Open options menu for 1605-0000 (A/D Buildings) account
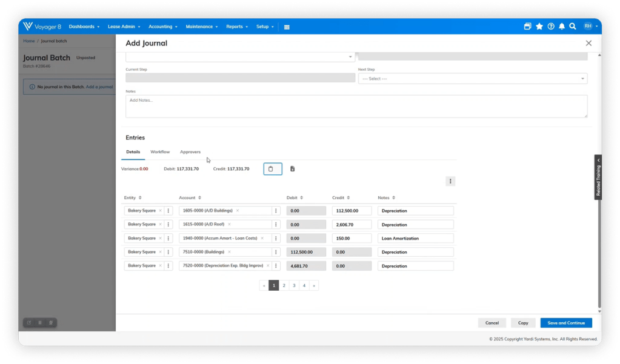620x364 pixels. pos(276,211)
